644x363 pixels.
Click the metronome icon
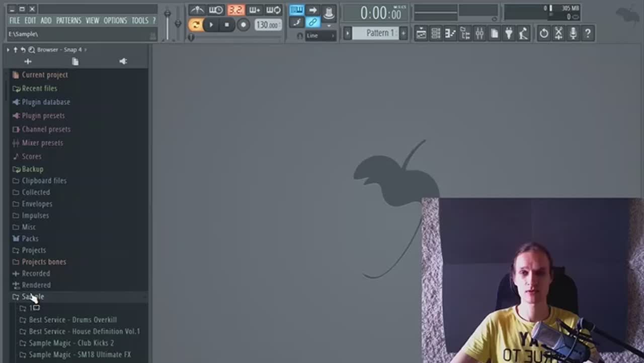[x=197, y=10]
